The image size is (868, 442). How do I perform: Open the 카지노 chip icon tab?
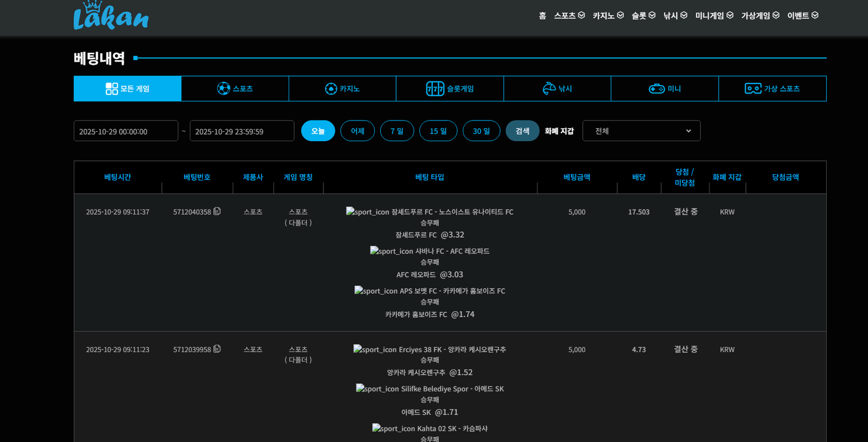pos(342,89)
